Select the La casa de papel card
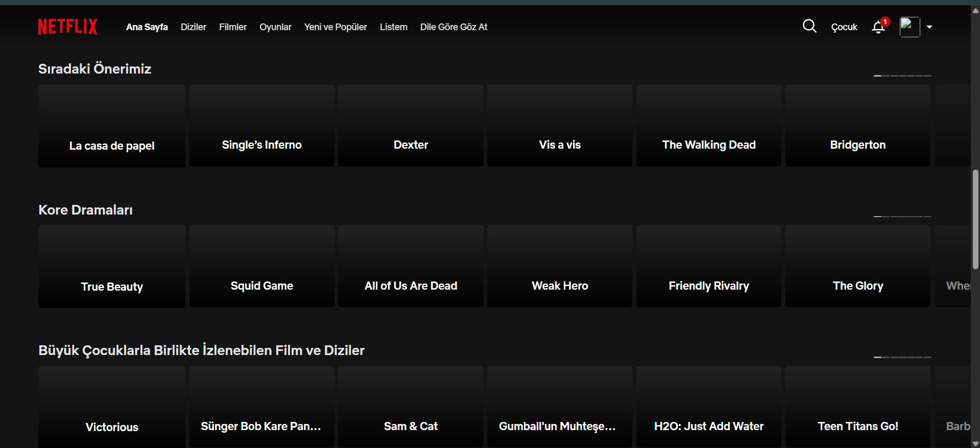This screenshot has width=980, height=448. (x=112, y=126)
